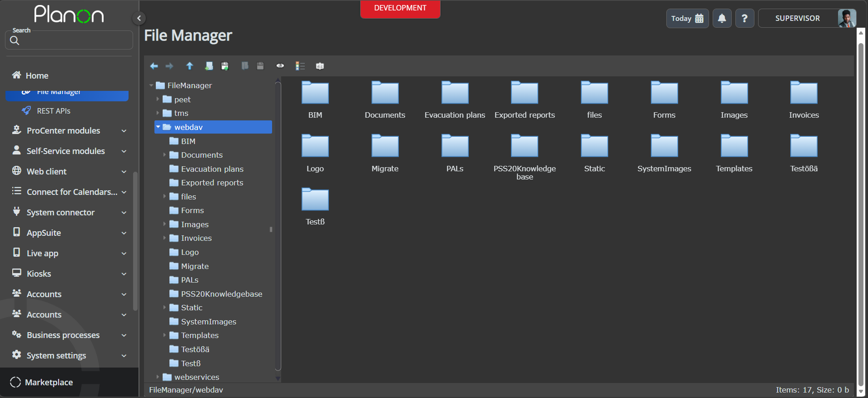The image size is (868, 398).
Task: Select the files folder icon in the grid
Action: (x=595, y=93)
